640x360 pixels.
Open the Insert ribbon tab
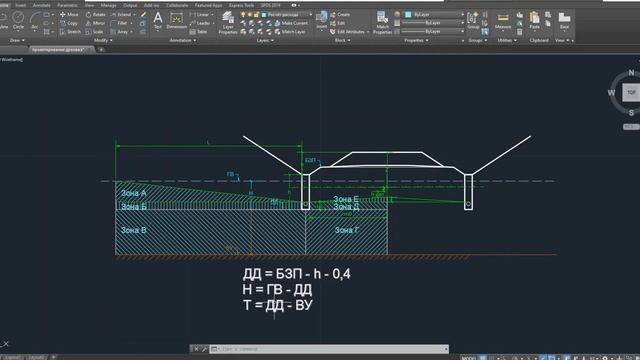pos(20,5)
